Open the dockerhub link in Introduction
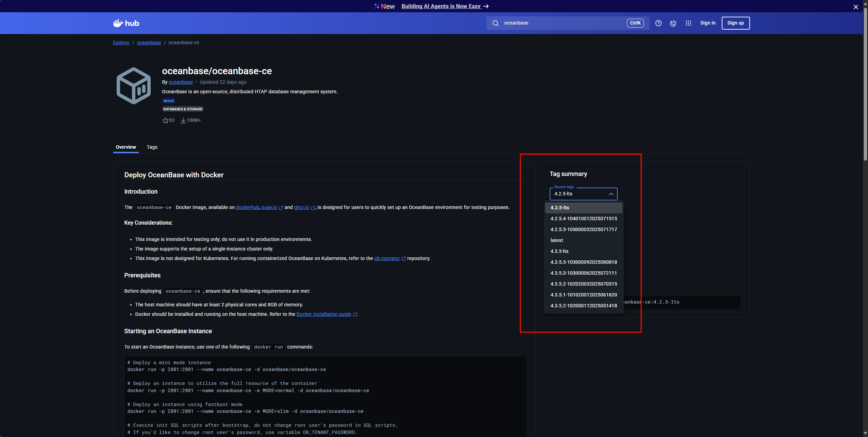Image resolution: width=868 pixels, height=437 pixels. pyautogui.click(x=247, y=207)
